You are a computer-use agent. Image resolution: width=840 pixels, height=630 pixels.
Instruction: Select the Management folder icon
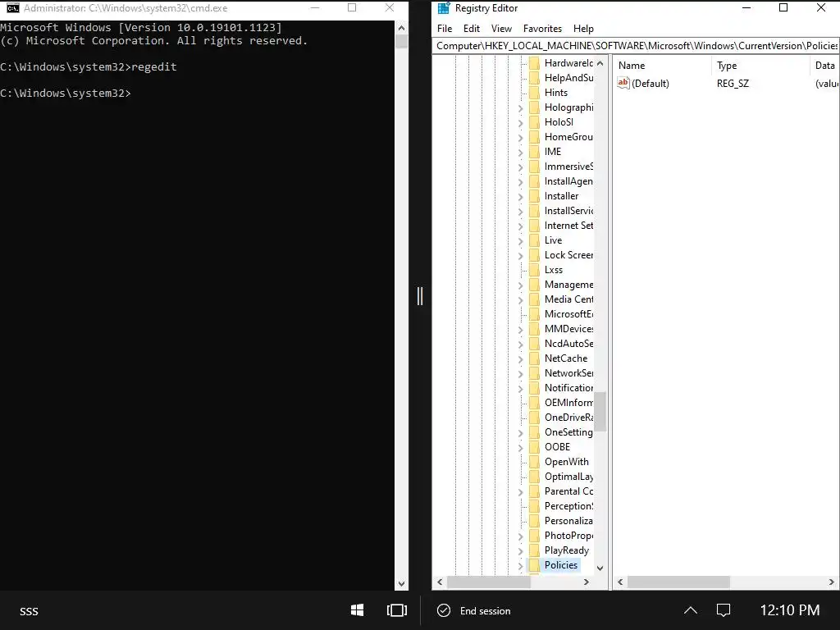tap(534, 285)
